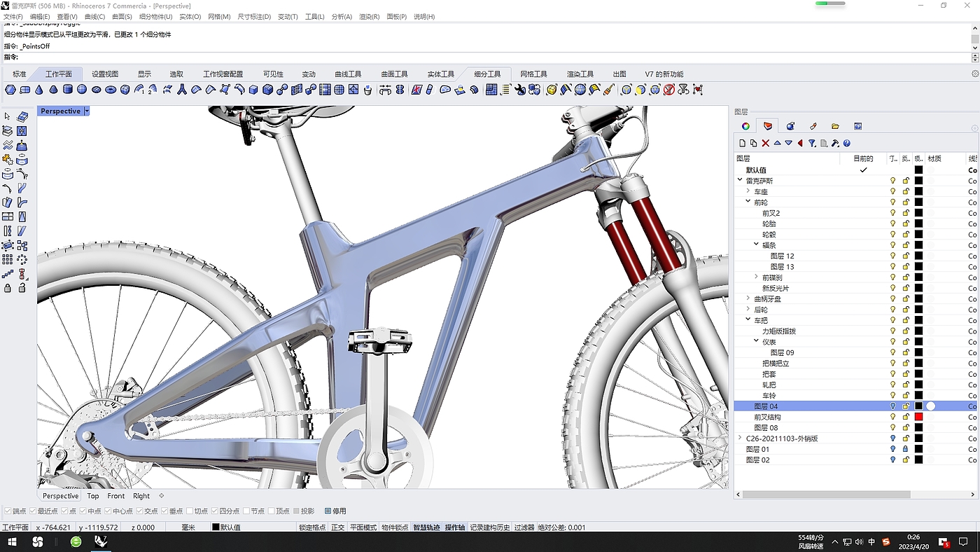980x552 pixels.
Task: Click the layer filter funnel icon
Action: tap(812, 143)
